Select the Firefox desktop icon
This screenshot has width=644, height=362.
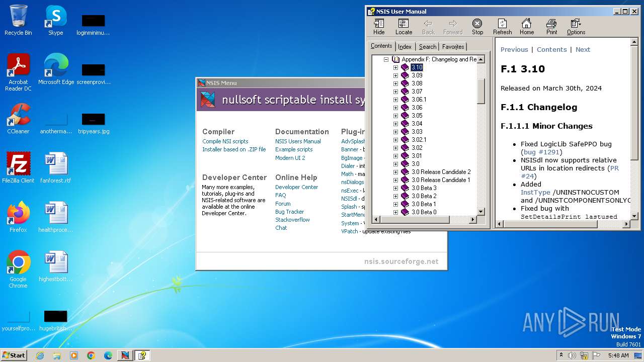(x=18, y=217)
